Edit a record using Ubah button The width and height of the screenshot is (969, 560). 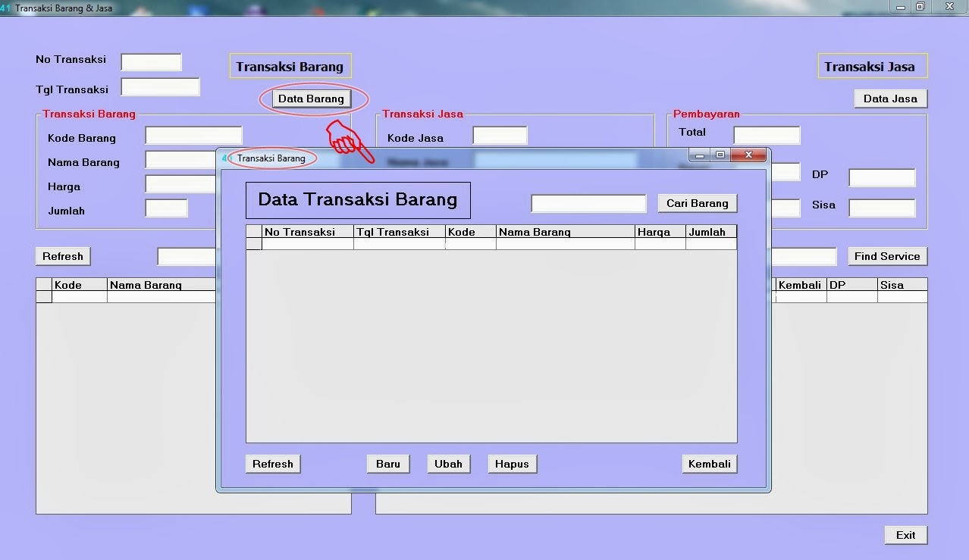pyautogui.click(x=448, y=464)
